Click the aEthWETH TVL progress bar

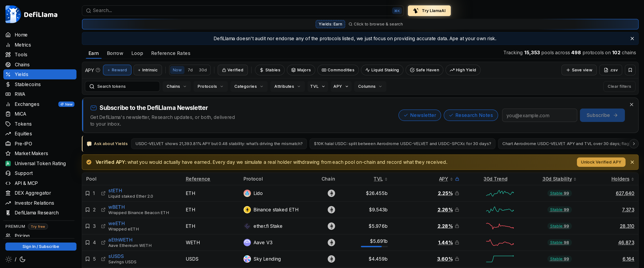point(374,247)
